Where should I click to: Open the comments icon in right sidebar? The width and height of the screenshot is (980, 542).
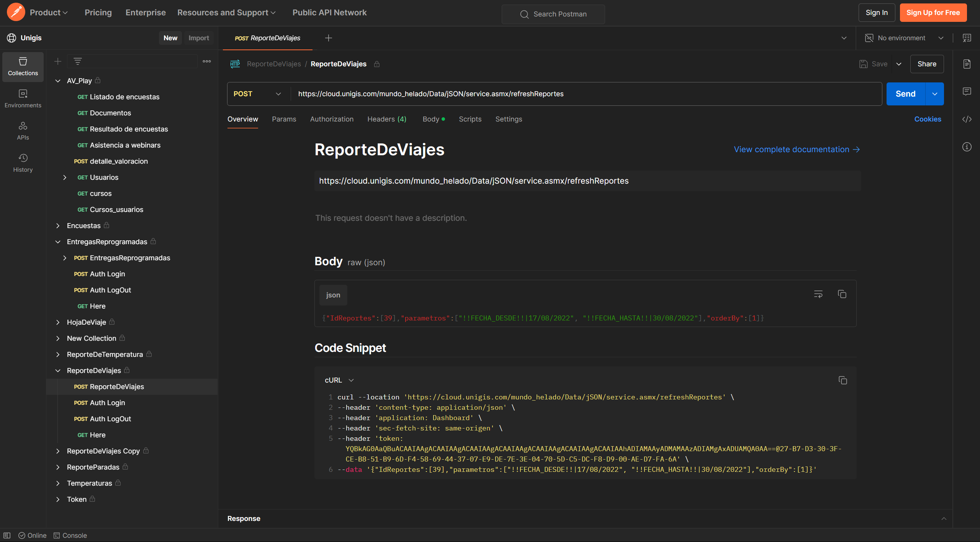(967, 91)
